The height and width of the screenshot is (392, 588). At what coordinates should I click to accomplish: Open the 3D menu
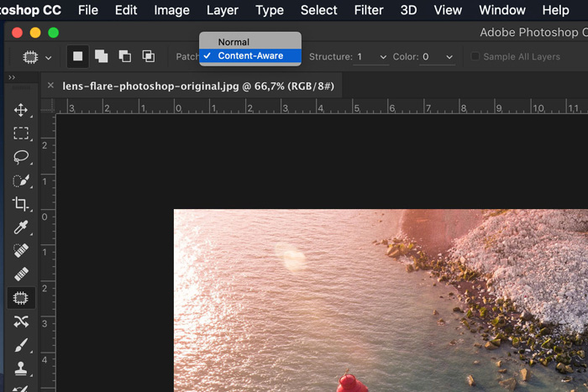point(408,10)
